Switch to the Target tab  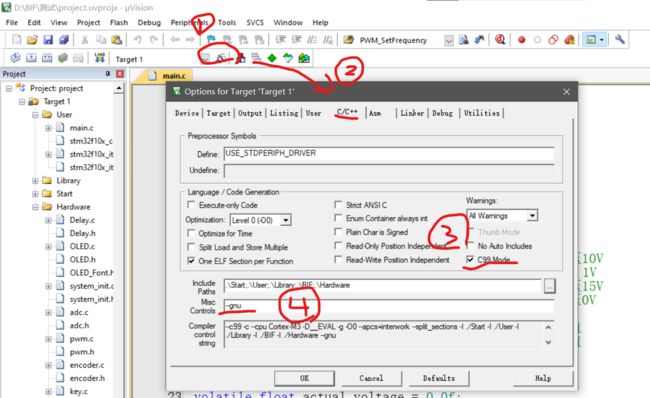pos(218,113)
